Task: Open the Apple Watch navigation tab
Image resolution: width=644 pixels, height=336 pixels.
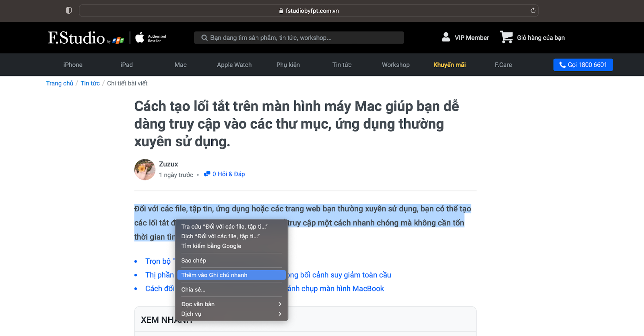Action: 234,65
